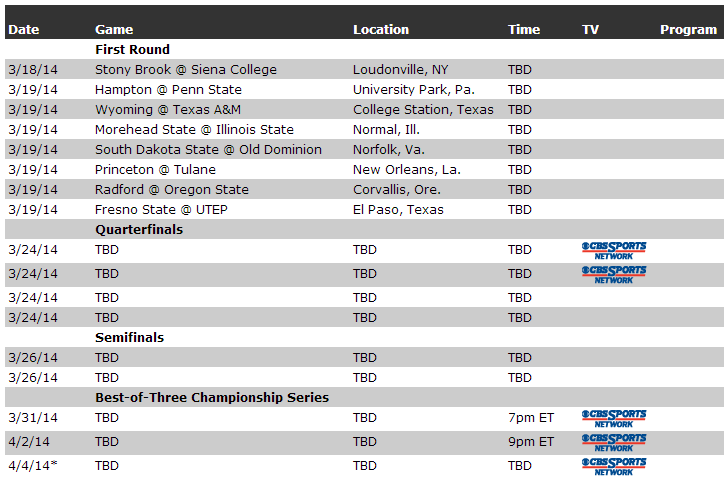Click the CBS Sports Network logo in second quarterfinal row
Viewport: 725px width, 485px height.
click(614, 275)
